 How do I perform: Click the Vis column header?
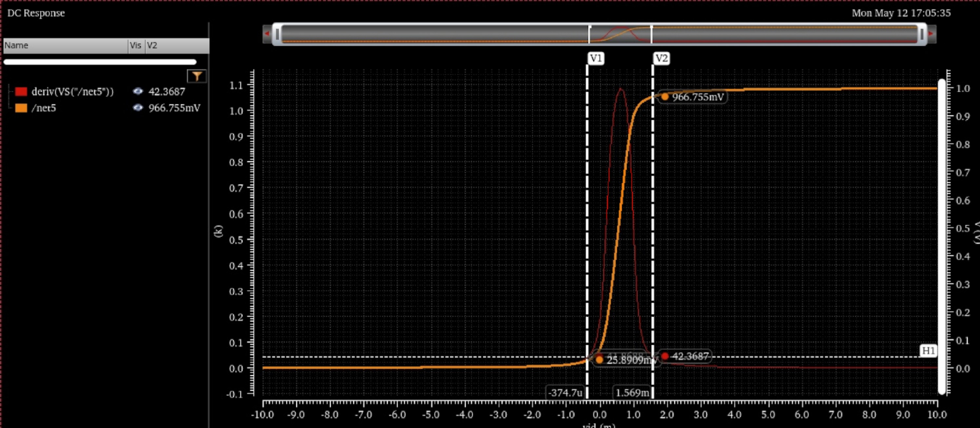(135, 45)
